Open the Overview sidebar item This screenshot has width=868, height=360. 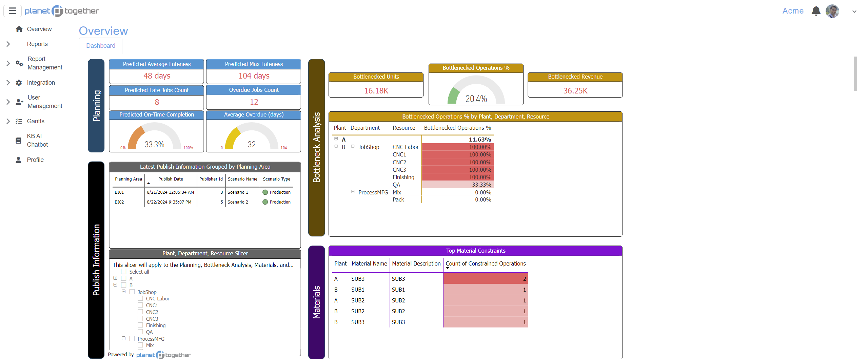point(39,29)
